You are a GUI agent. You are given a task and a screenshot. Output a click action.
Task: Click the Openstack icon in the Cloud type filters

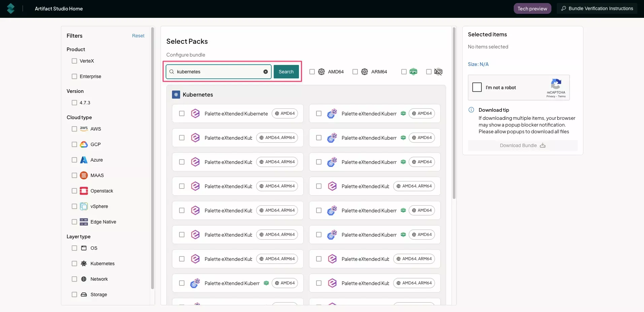[84, 191]
